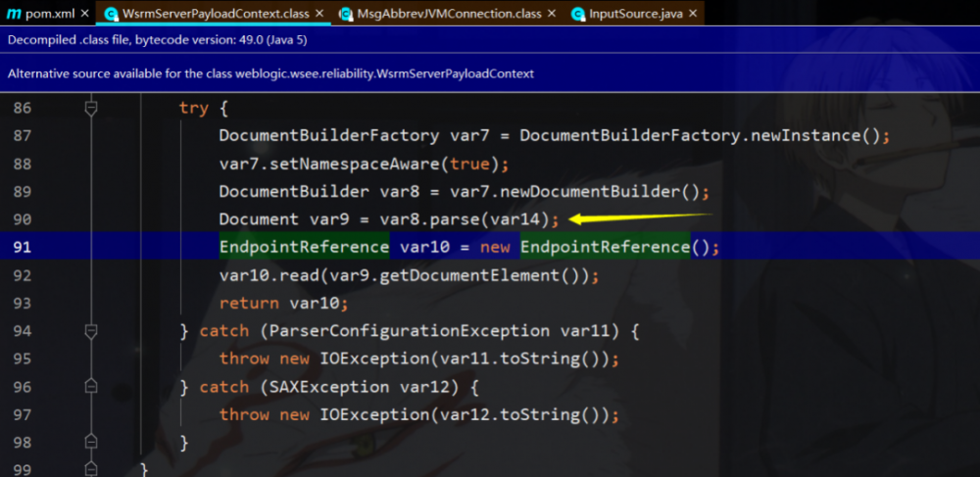Click 'DocumentBuilderFactory' type on line 87
This screenshot has height=477, width=980.
(328, 135)
